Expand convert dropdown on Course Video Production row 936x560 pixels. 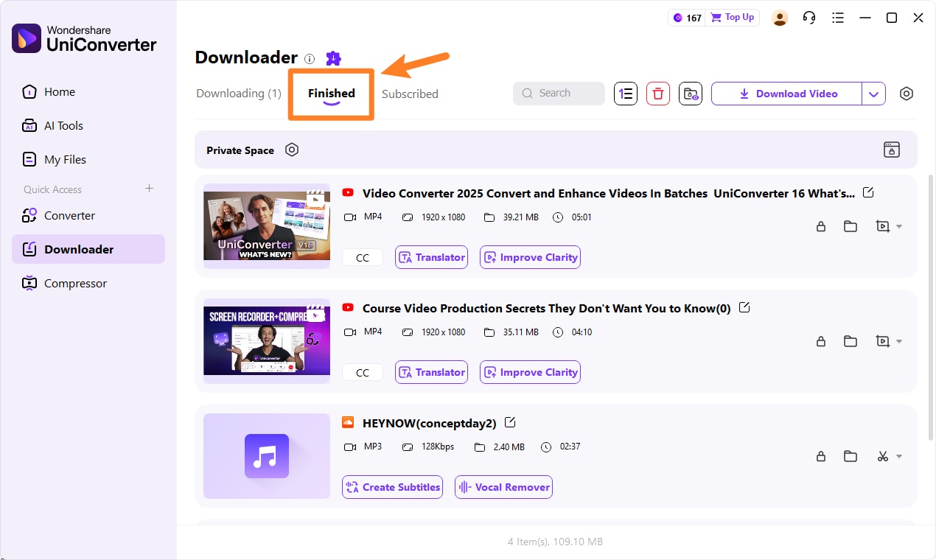899,342
